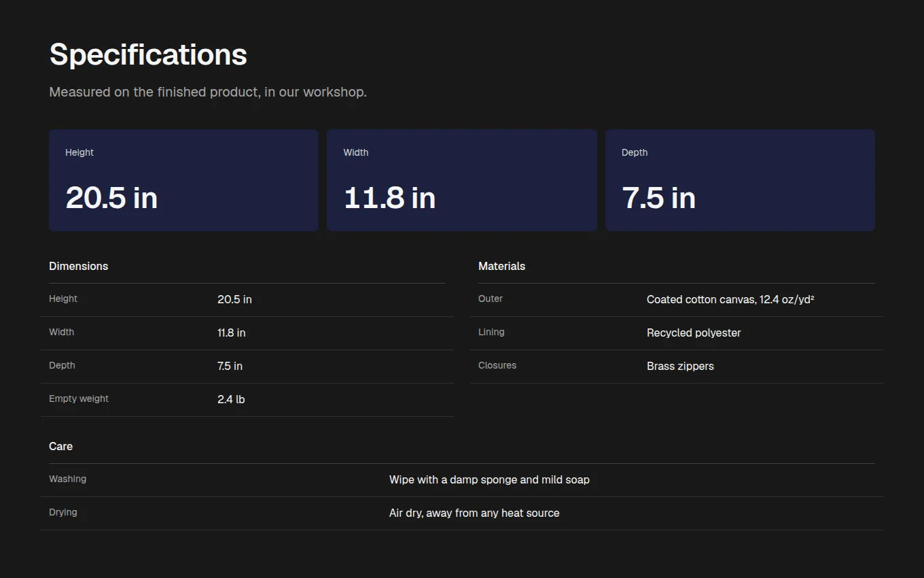924x578 pixels.
Task: Select the Depth label in the top summary card
Action: [635, 152]
